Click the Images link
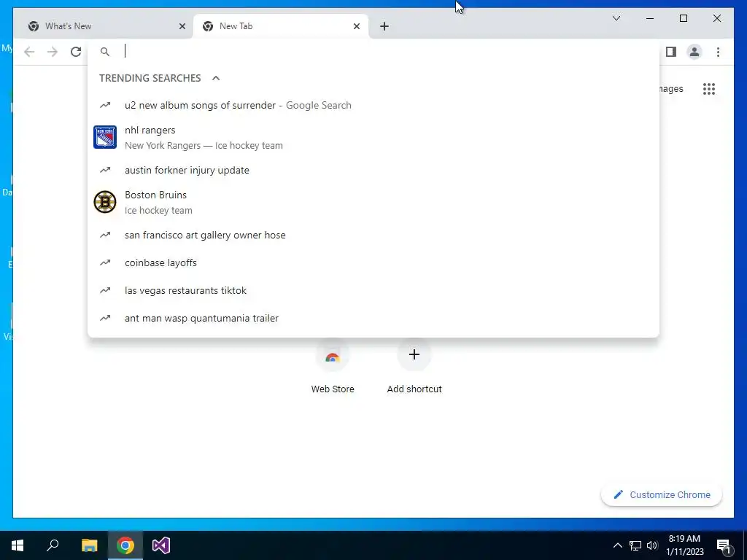Image resolution: width=747 pixels, height=560 pixels. point(671,88)
